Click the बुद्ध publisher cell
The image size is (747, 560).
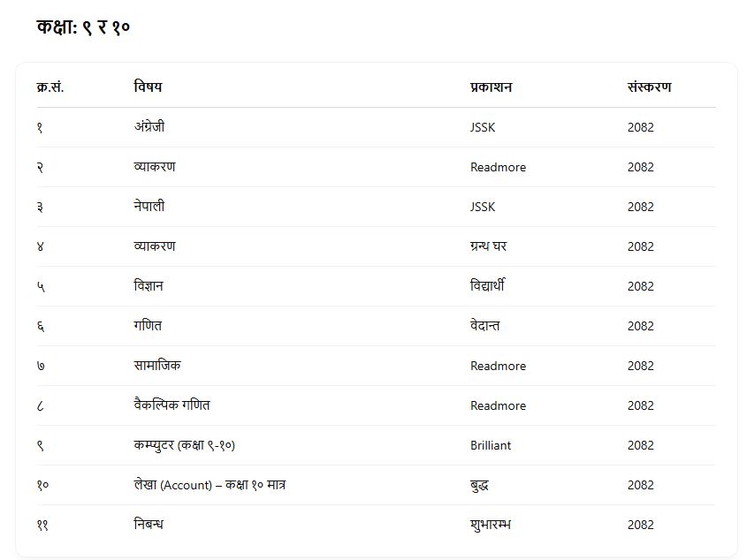[x=480, y=485]
